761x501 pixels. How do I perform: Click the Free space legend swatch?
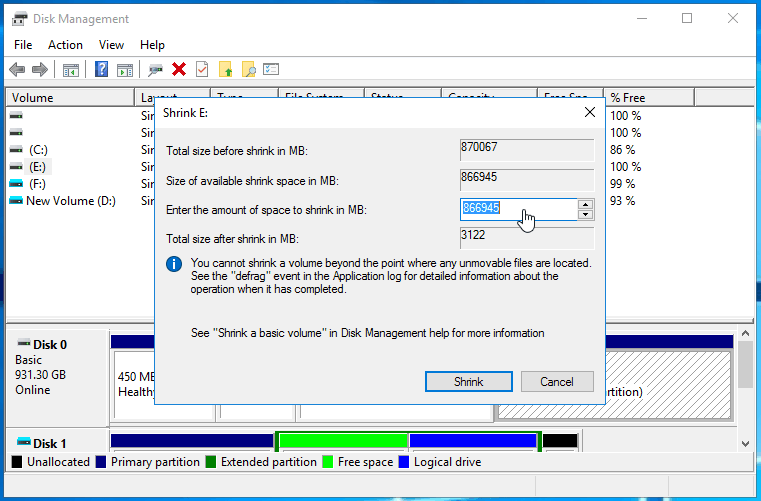point(328,462)
